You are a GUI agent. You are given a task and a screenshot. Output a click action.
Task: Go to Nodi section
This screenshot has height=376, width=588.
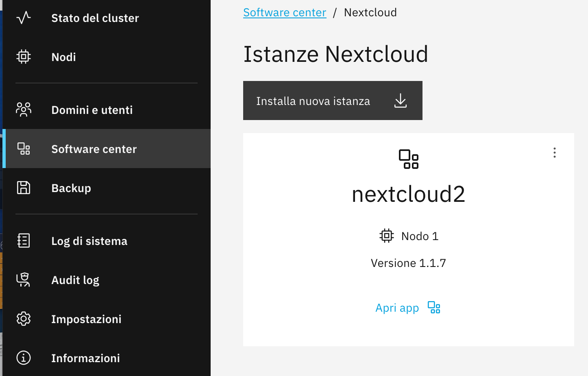107,57
